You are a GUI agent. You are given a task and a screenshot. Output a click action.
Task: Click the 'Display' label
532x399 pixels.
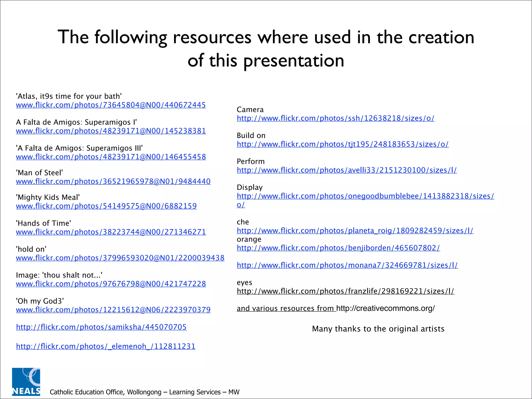250,188
